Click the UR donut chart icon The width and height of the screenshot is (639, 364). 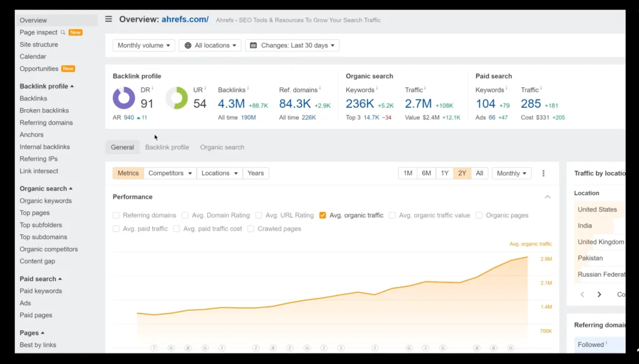click(177, 98)
